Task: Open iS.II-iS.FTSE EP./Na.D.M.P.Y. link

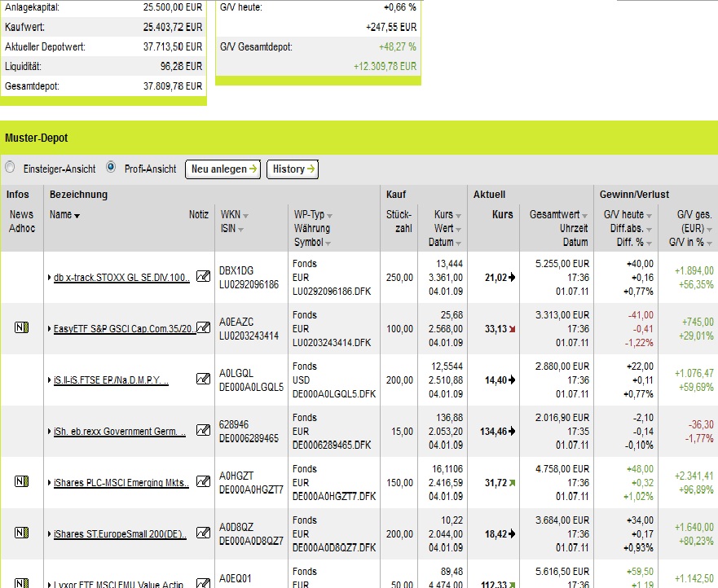Action: coord(111,380)
